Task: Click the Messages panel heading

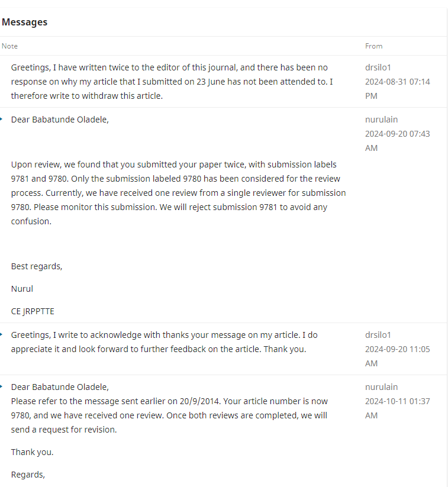Action: click(24, 22)
